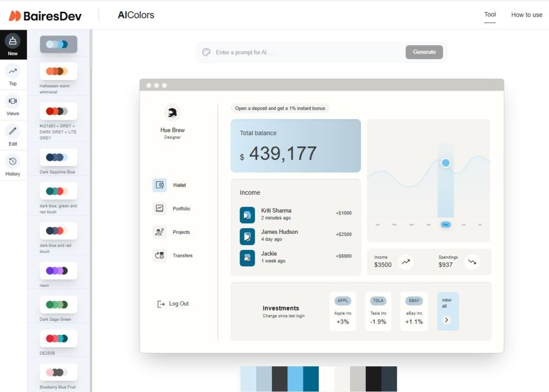
Task: Expand the Spendings details chevron
Action: pos(472,262)
